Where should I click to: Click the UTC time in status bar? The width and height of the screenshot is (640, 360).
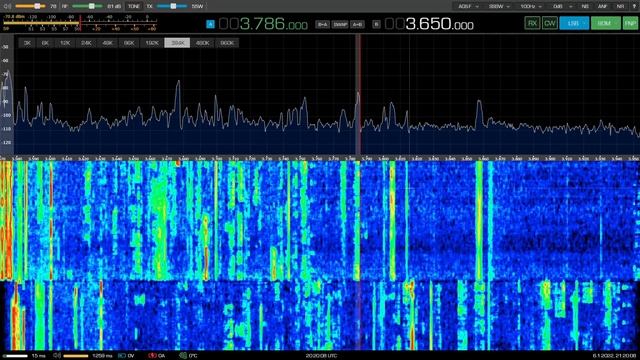tap(321, 356)
